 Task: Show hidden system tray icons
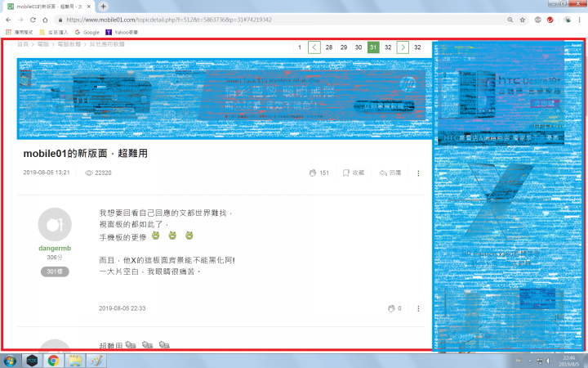(x=529, y=361)
